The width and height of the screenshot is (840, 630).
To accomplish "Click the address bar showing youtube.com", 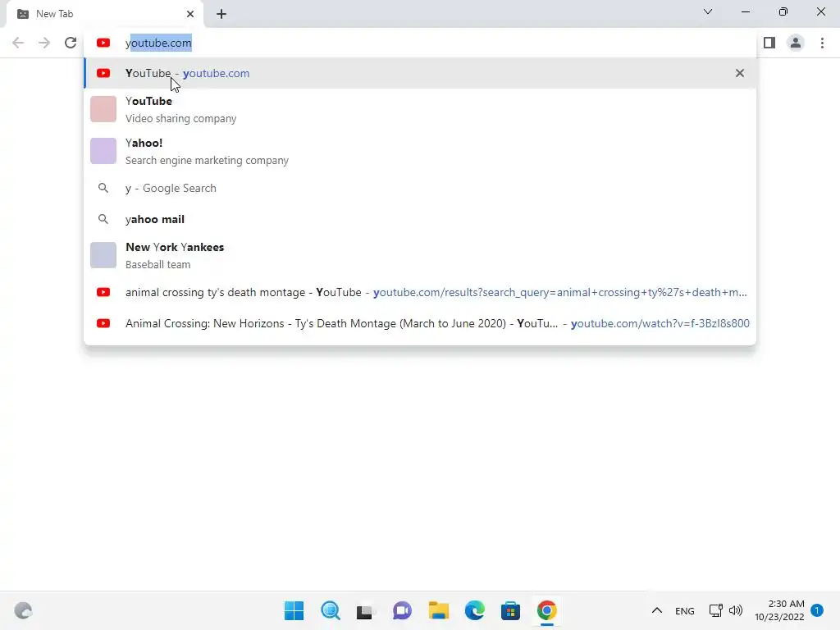I will pyautogui.click(x=420, y=43).
